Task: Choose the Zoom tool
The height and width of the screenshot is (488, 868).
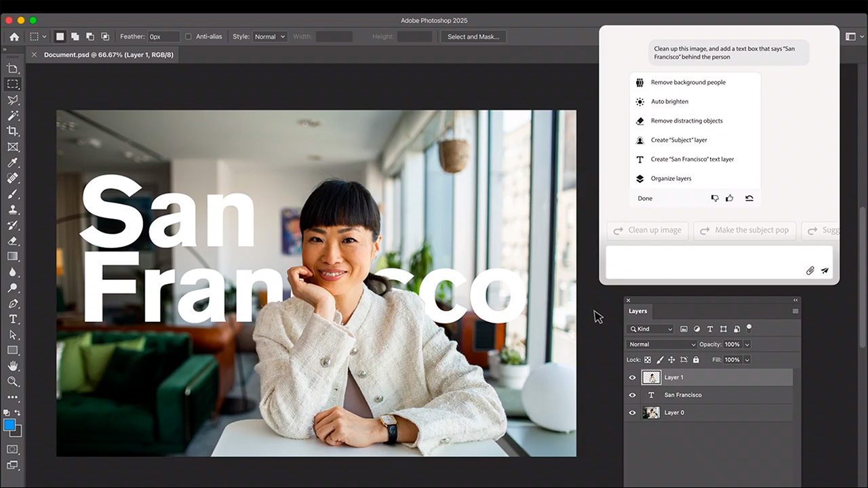Action: (12, 382)
